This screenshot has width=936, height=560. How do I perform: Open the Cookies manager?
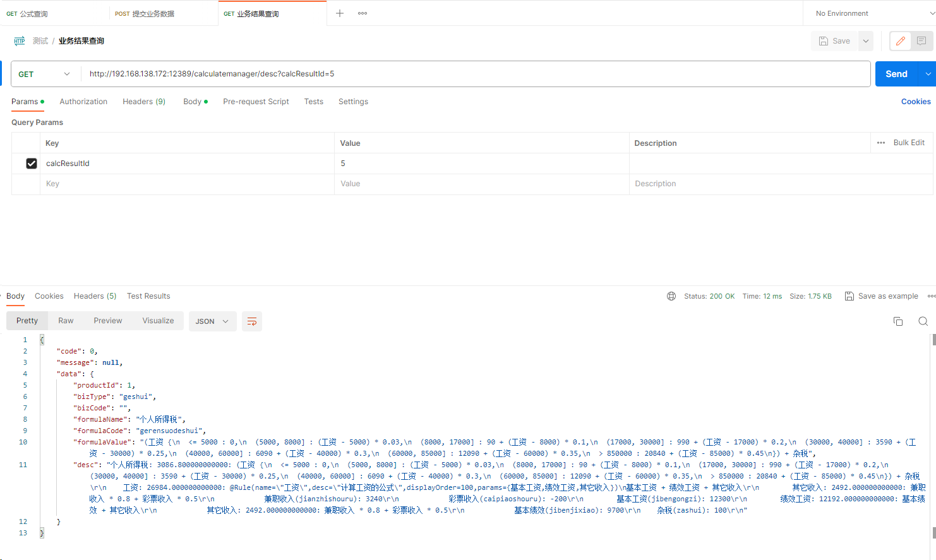tap(915, 102)
